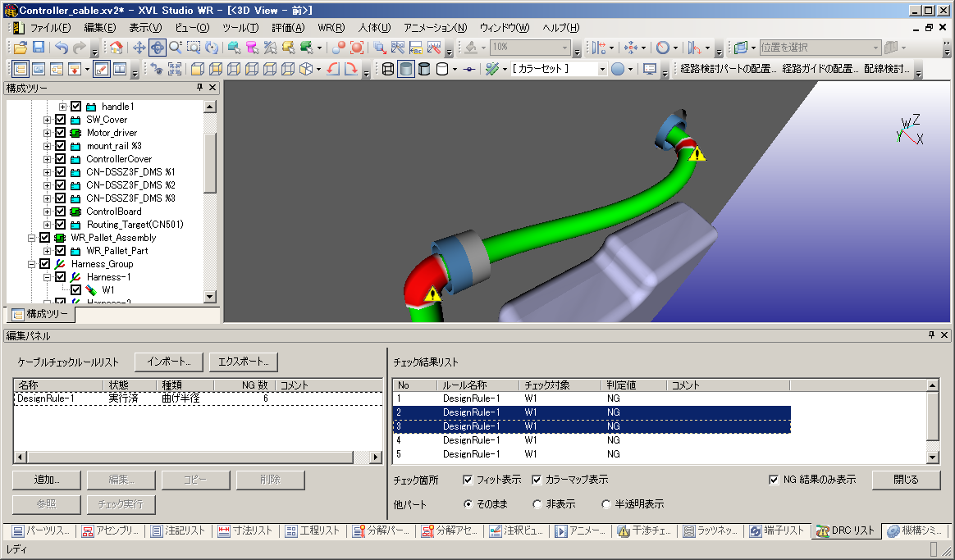The image size is (955, 560).
Task: Select the Zoom to region tool
Action: [x=194, y=48]
